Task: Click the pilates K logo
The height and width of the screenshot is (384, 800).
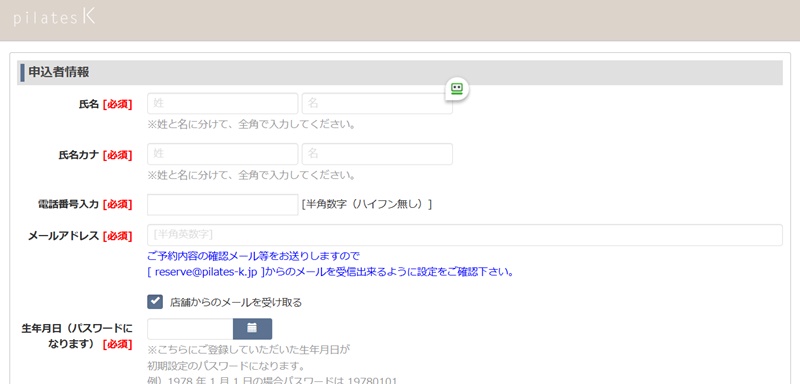Action: (x=54, y=18)
